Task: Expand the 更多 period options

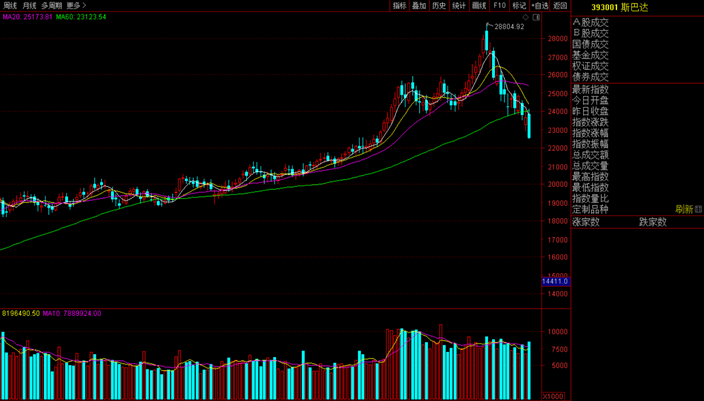Action: coord(76,5)
